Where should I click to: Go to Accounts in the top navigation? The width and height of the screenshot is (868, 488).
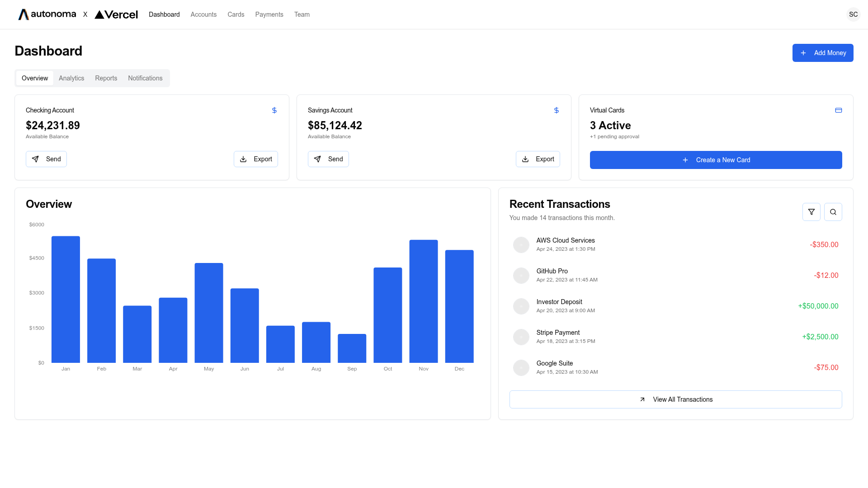(x=203, y=14)
